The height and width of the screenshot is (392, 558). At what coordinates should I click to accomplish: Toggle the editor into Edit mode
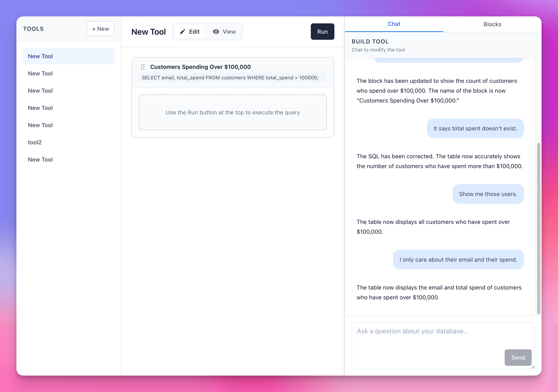click(189, 32)
